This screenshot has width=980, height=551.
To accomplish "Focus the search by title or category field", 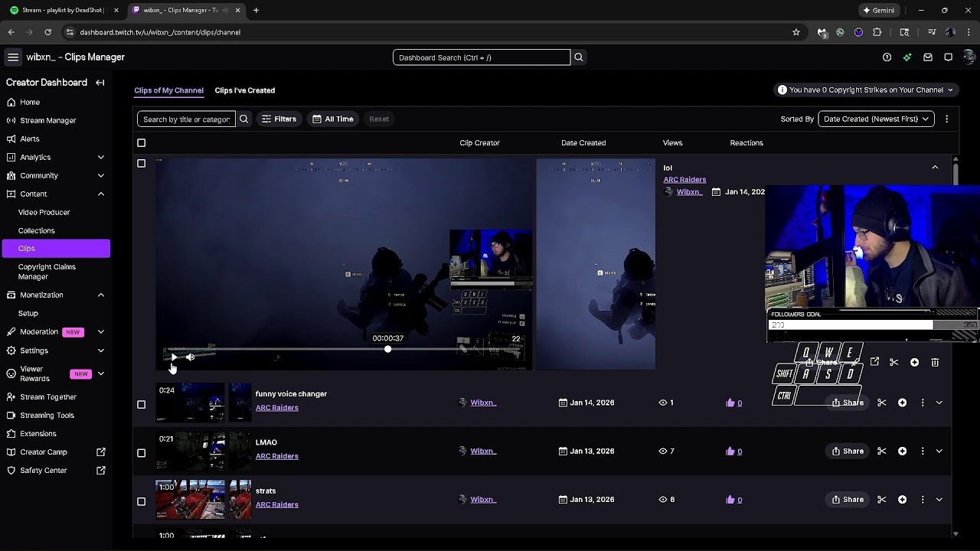I will pyautogui.click(x=186, y=119).
